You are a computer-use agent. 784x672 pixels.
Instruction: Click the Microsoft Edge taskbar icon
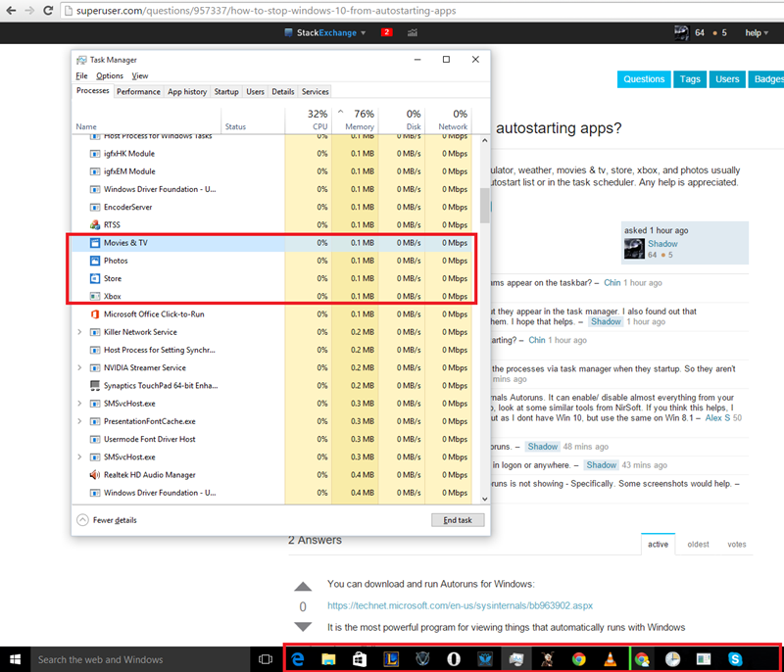click(298, 659)
